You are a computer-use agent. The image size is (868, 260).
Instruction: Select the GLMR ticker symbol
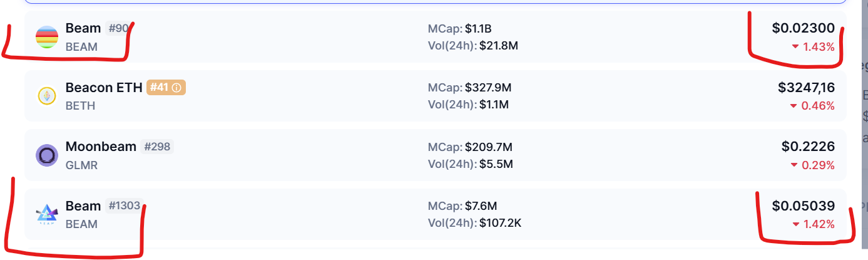click(82, 165)
